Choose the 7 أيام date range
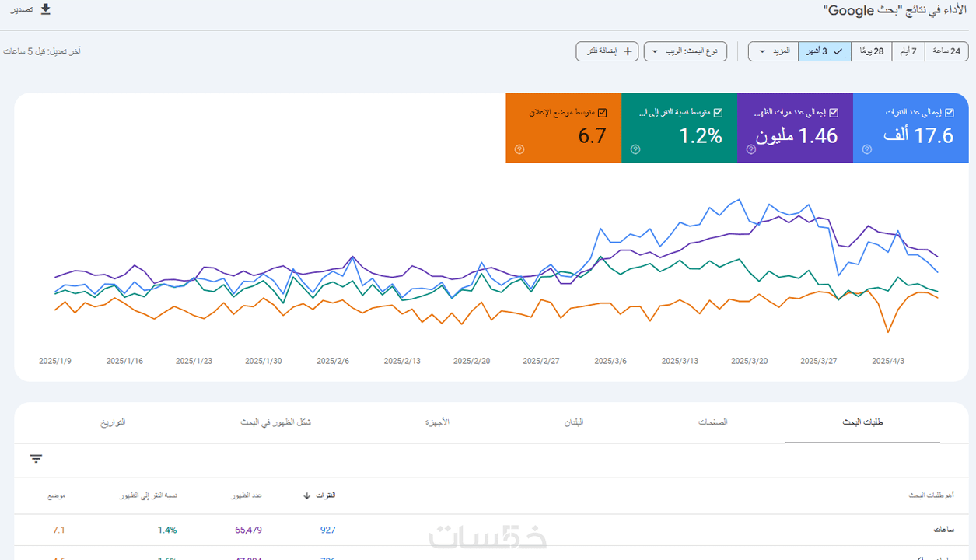Viewport: 976px width, 560px height. 908,51
